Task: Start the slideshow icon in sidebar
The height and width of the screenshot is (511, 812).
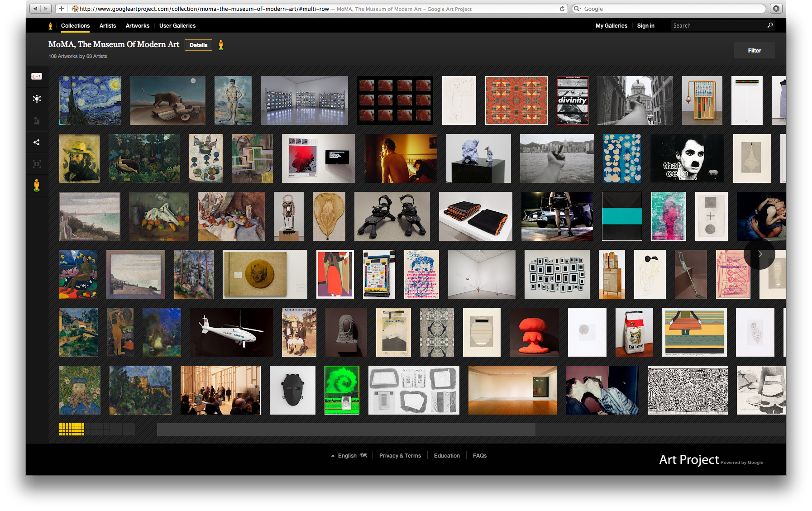Action: click(37, 164)
